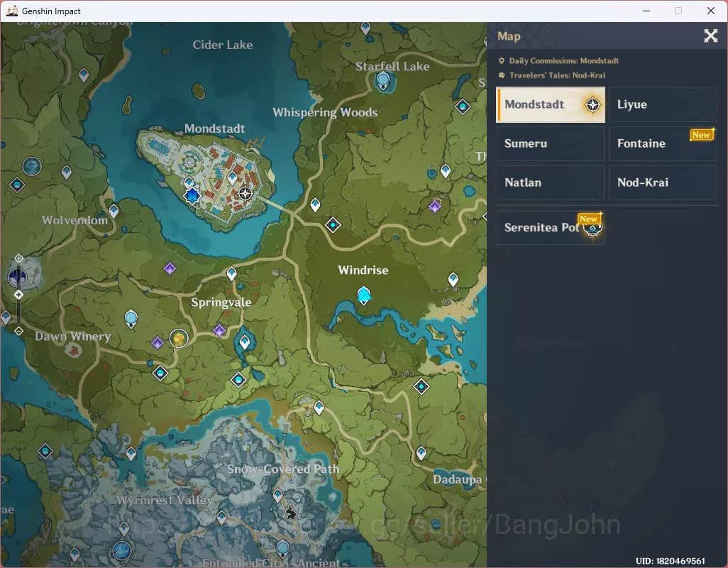Click the black rabbit icon in Dragonspine
Viewport: 728px width, 568px height.
(x=291, y=513)
